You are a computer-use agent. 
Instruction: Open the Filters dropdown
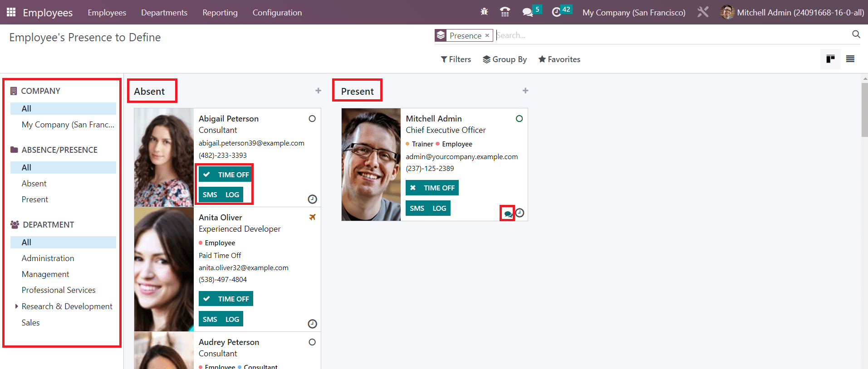tap(456, 59)
